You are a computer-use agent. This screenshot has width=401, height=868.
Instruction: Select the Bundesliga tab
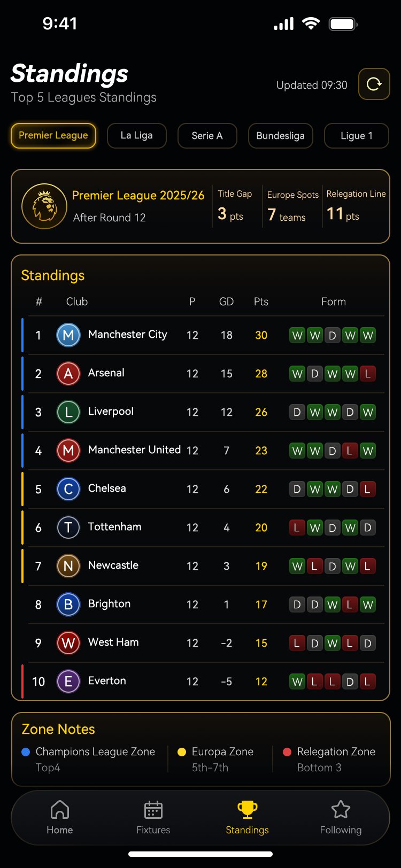(x=281, y=136)
